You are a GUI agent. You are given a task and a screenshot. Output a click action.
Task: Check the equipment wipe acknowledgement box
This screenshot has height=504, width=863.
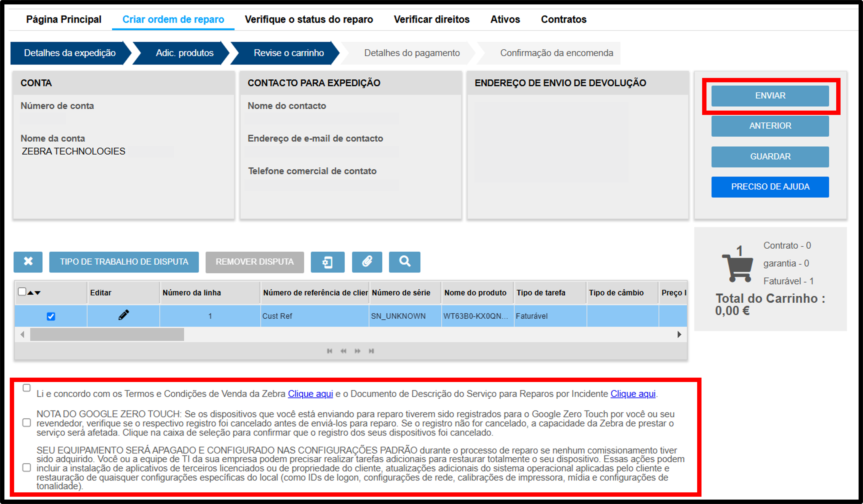pos(26,468)
